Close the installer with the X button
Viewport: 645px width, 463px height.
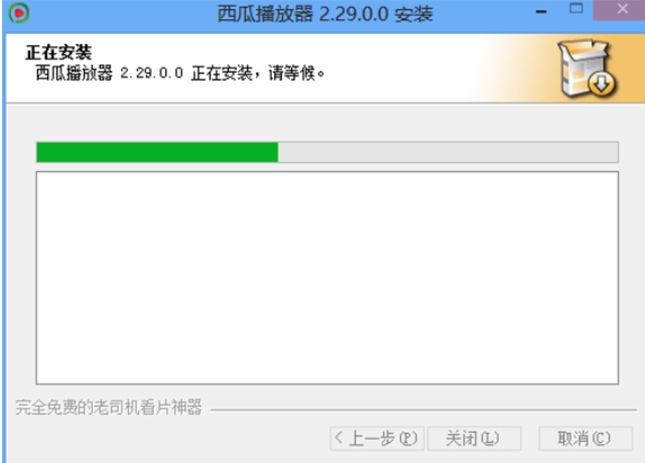[x=620, y=9]
